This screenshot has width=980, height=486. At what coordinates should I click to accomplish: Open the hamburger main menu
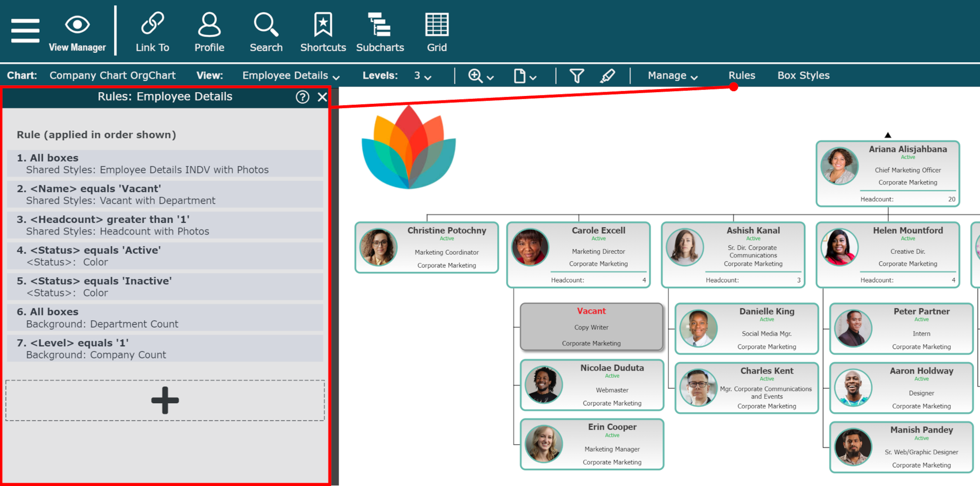(x=25, y=31)
